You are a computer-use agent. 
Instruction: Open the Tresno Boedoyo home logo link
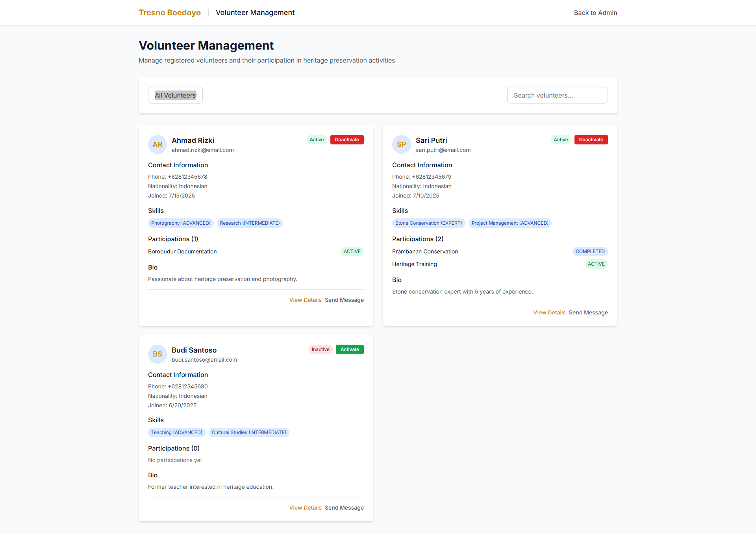pyautogui.click(x=170, y=13)
